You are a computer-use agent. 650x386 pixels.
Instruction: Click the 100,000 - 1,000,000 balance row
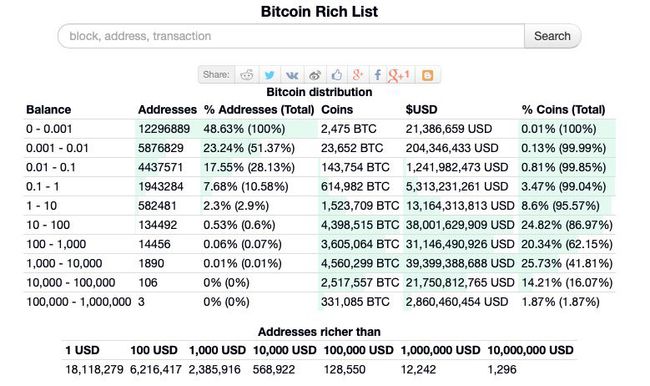(x=320, y=302)
